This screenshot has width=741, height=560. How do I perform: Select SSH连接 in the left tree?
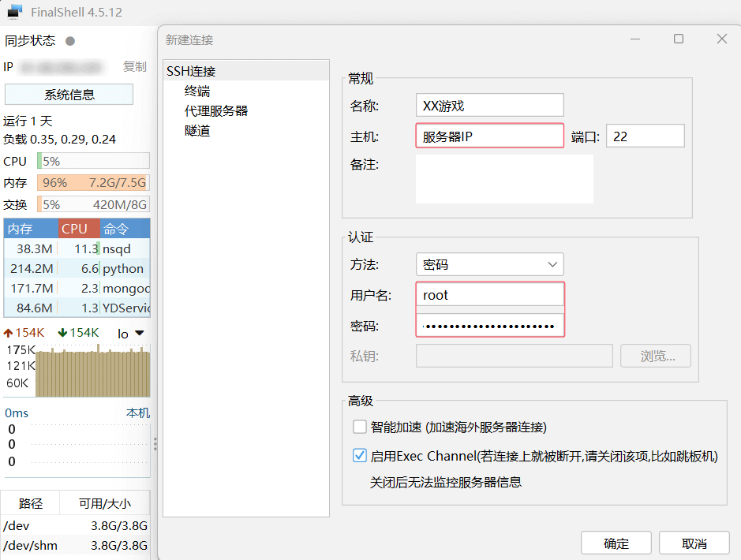[x=191, y=71]
